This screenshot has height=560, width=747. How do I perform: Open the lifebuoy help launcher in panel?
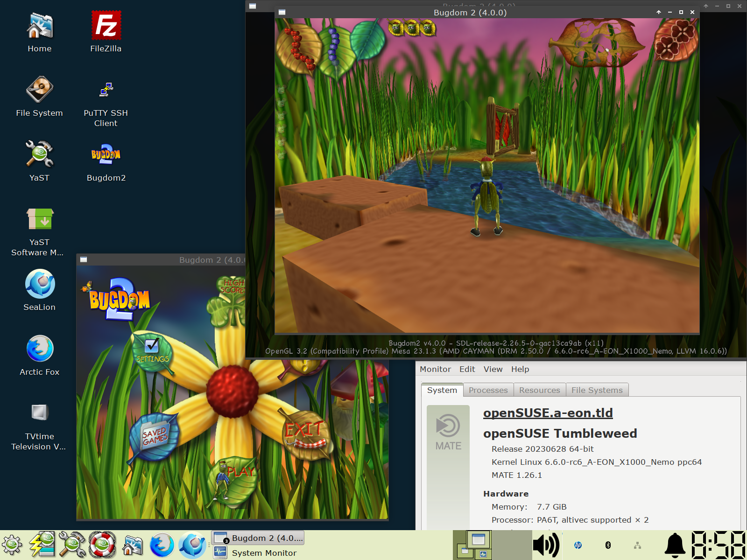coord(102,545)
